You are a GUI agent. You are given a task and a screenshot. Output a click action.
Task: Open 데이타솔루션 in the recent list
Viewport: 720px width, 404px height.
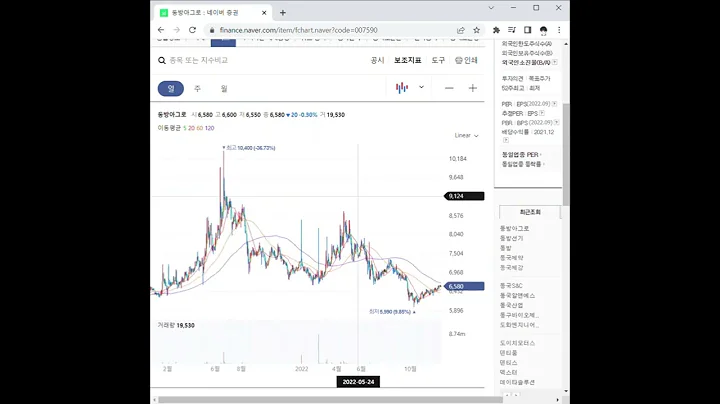click(518, 382)
